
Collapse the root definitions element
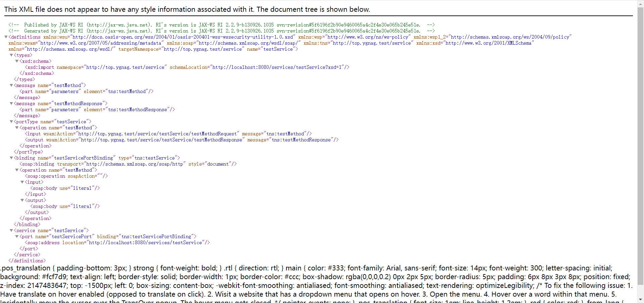coord(6,37)
